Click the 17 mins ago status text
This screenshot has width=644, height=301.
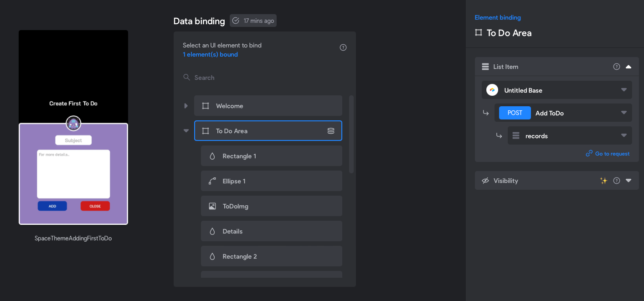(259, 21)
